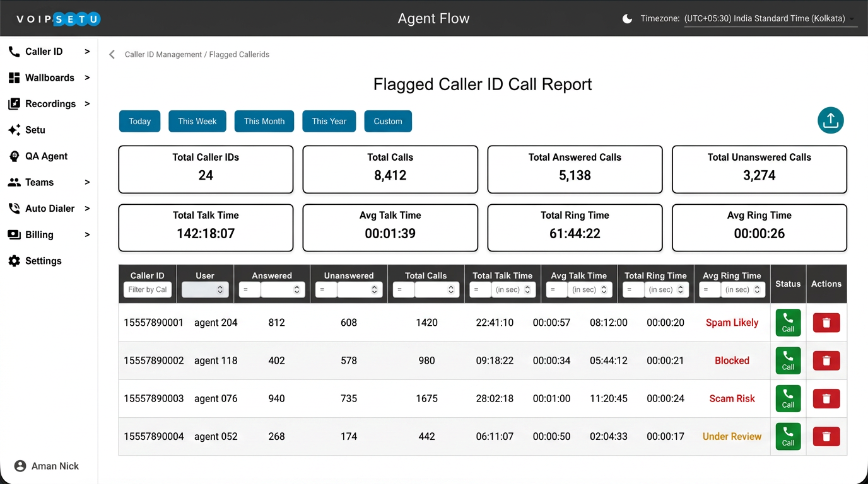Viewport: 868px width, 484px height.
Task: Click the Settings gear icon
Action: 14,261
